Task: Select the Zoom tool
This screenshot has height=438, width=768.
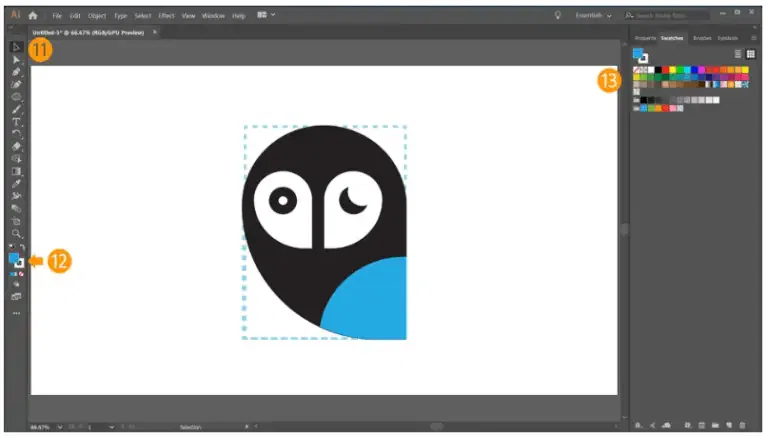Action: coord(16,233)
